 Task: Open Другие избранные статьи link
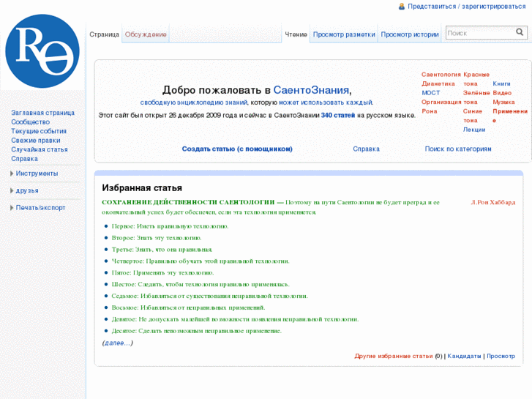pyautogui.click(x=394, y=356)
